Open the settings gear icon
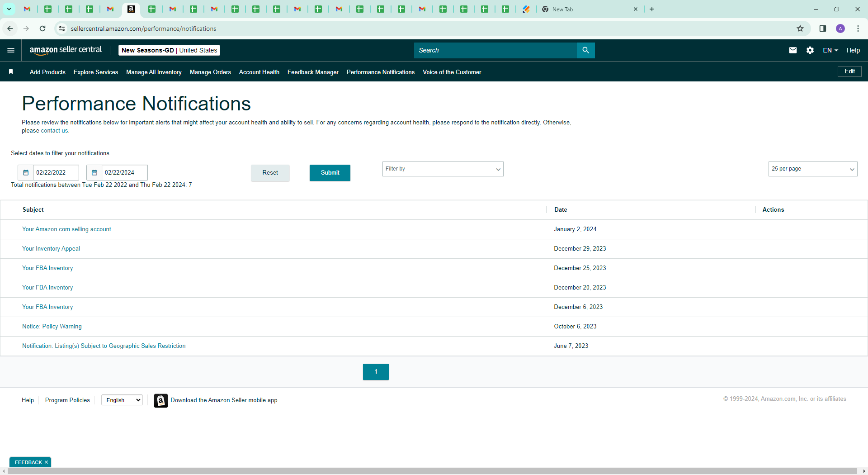 tap(810, 50)
